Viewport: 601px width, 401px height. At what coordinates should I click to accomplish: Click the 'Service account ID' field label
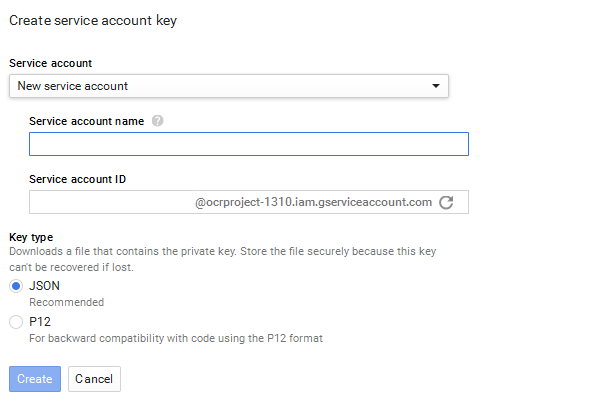coord(78,179)
